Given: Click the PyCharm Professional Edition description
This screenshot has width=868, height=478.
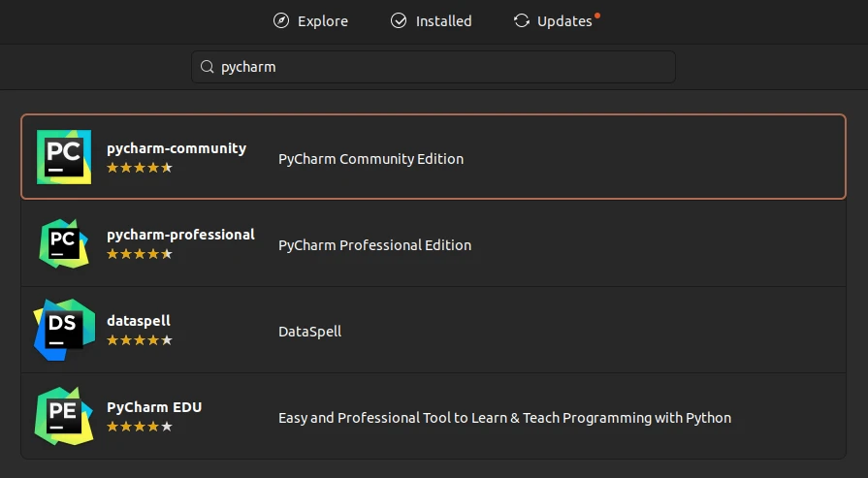Looking at the screenshot, I should pos(374,245).
